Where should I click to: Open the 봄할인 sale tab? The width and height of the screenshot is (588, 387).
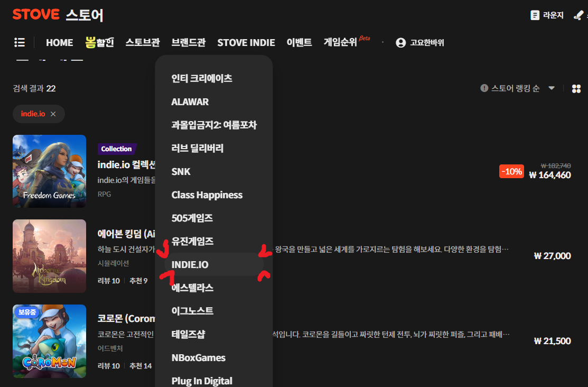coord(99,42)
